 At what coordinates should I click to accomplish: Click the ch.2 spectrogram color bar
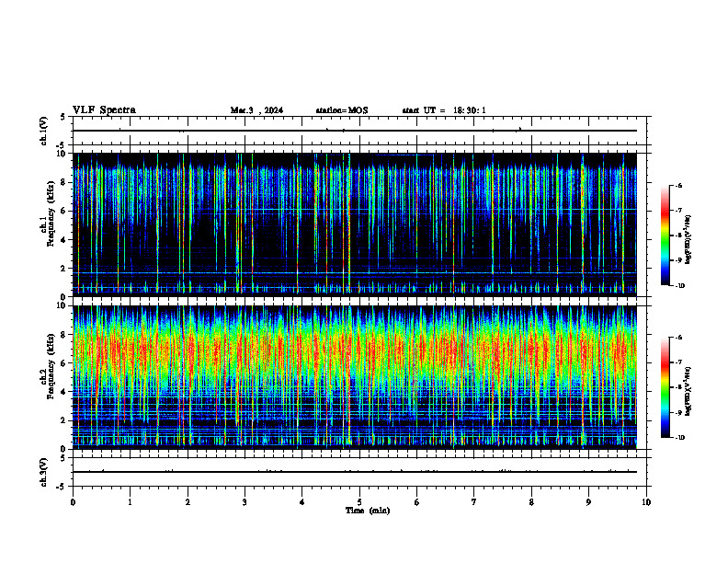665,387
